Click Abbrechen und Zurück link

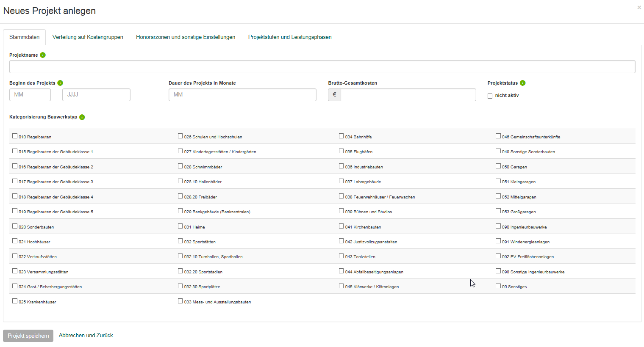point(86,336)
